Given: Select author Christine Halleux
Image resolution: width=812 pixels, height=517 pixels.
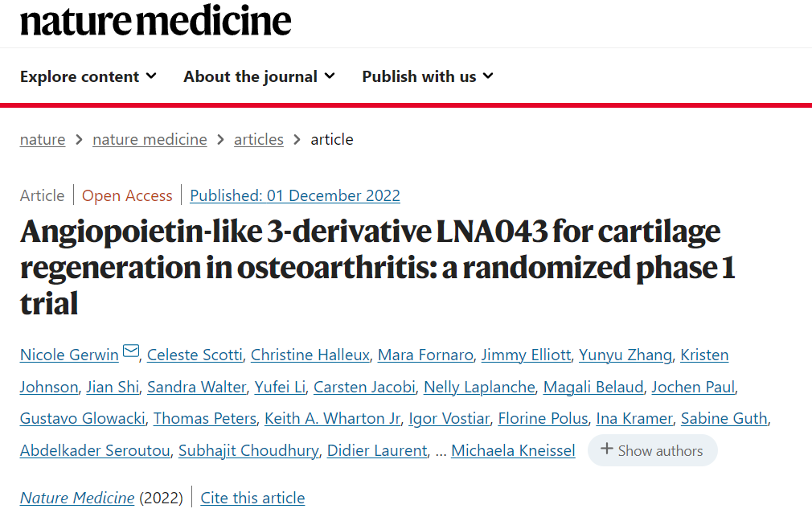Looking at the screenshot, I should tap(310, 355).
